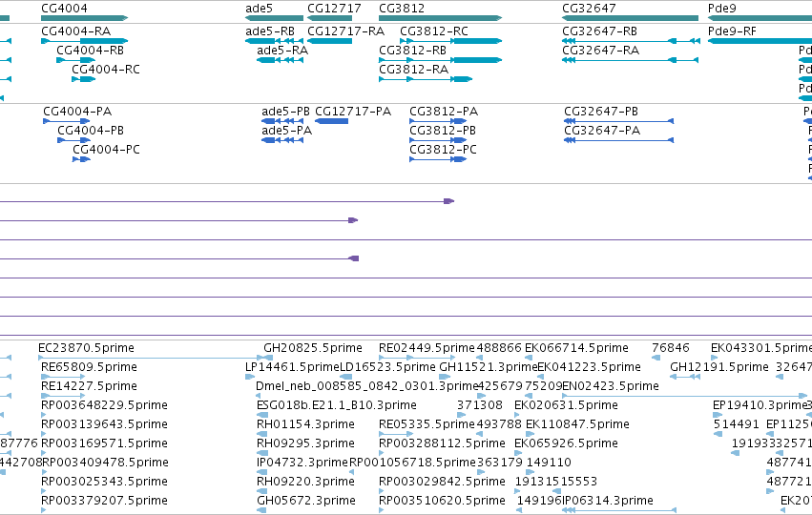Select transcript CG12717-RA
This screenshot has height=515, width=812.
[330, 41]
